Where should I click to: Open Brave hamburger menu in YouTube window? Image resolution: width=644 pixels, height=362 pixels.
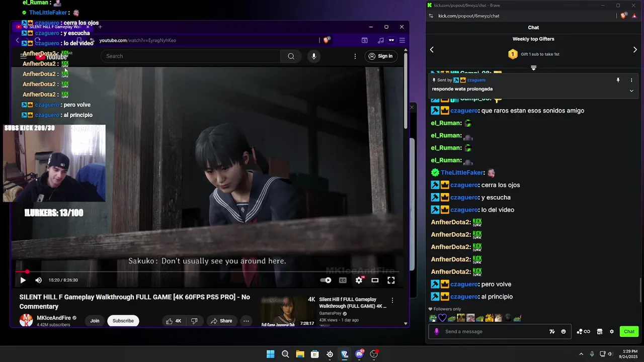coord(401,40)
